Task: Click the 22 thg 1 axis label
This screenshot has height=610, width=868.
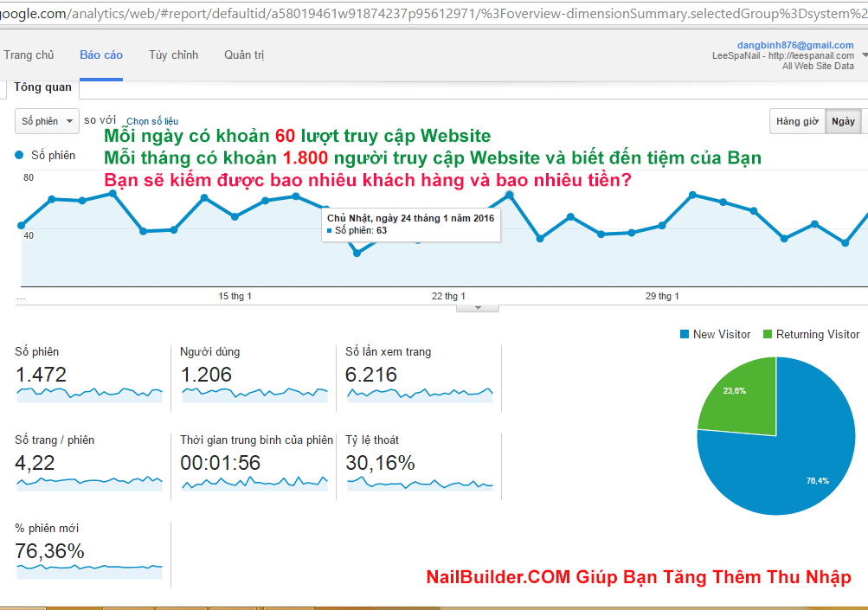Action: [448, 296]
